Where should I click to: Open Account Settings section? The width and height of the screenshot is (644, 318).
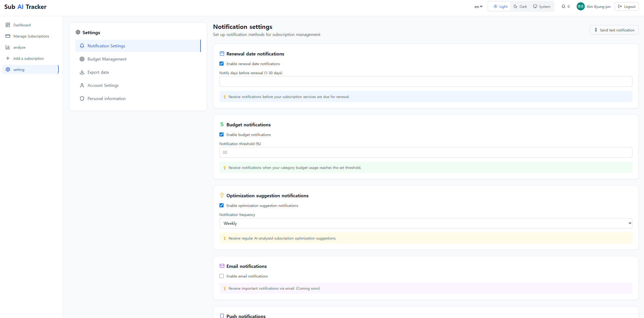(103, 85)
